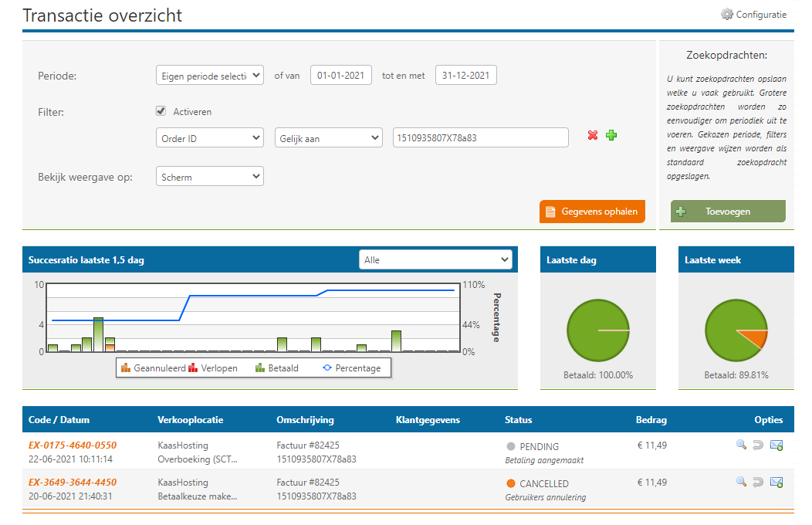Click email icon for PENDING transaction row
The image size is (812, 525).
776,445
